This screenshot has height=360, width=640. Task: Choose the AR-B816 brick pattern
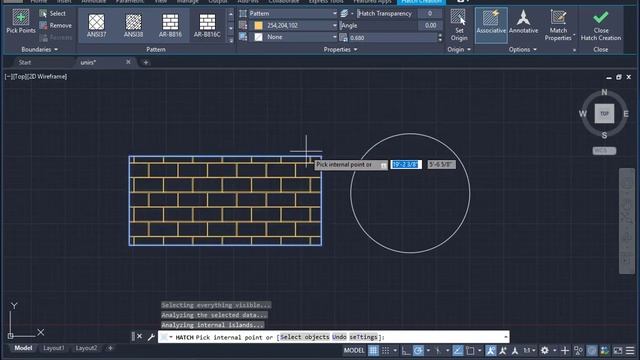coord(170,25)
